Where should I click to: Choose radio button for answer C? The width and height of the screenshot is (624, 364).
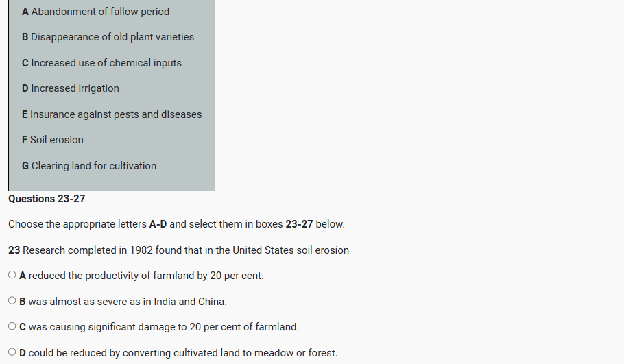point(12,326)
